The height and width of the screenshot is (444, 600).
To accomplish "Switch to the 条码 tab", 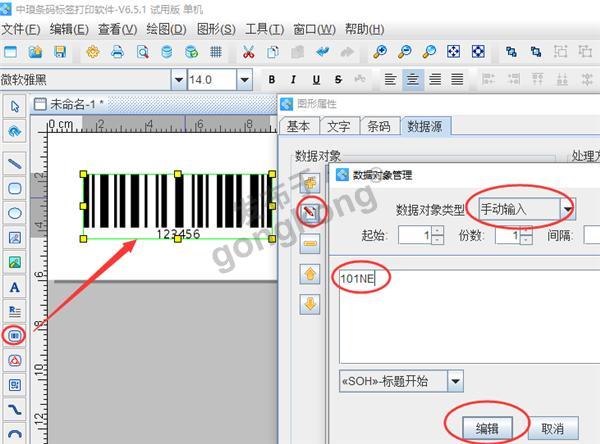I will pyautogui.click(x=380, y=126).
